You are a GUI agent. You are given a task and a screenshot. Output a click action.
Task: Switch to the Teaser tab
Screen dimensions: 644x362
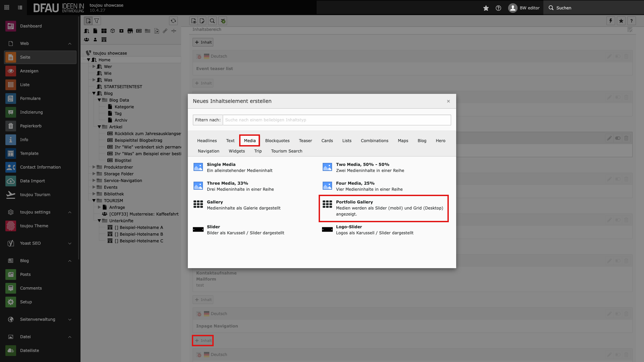tap(305, 141)
